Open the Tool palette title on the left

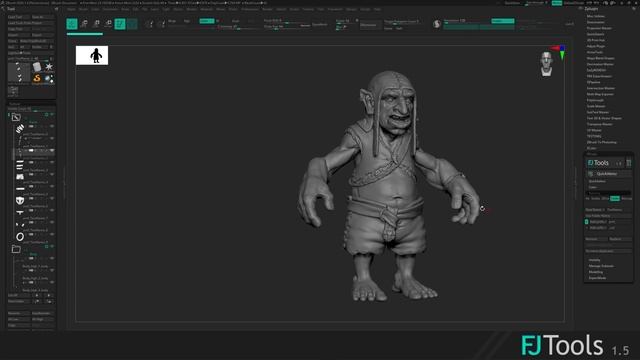11,9
